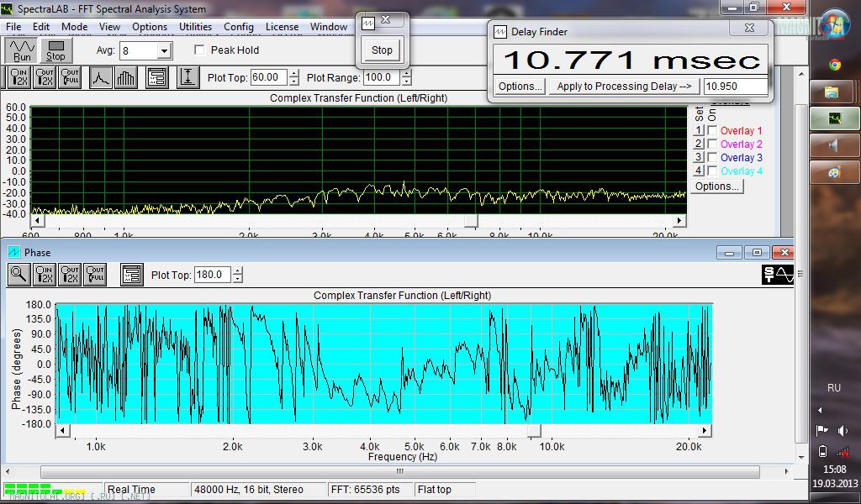Click the main window bottom horizontal scrollbar
The width and height of the screenshot is (861, 504).
click(x=399, y=471)
